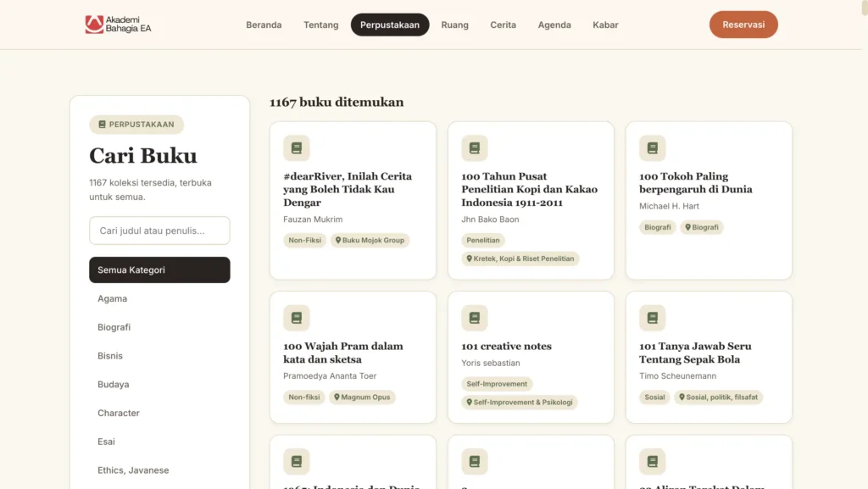Click author name Pramoedya Ananta Toer
Viewport: 868px width, 489px height.
(x=330, y=376)
